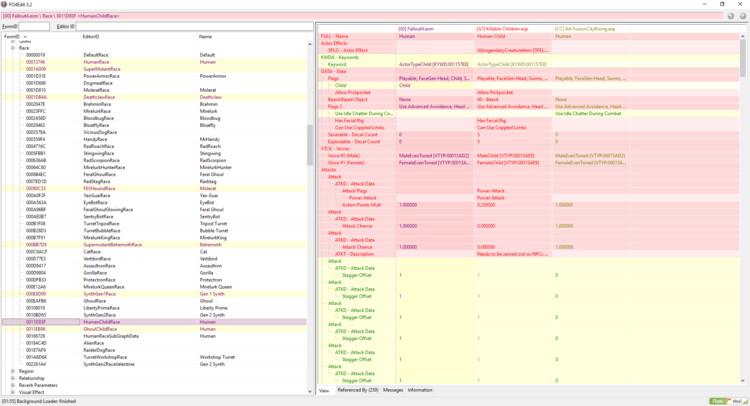Open the Messages tab
This screenshot has height=406, width=750.
[393, 390]
